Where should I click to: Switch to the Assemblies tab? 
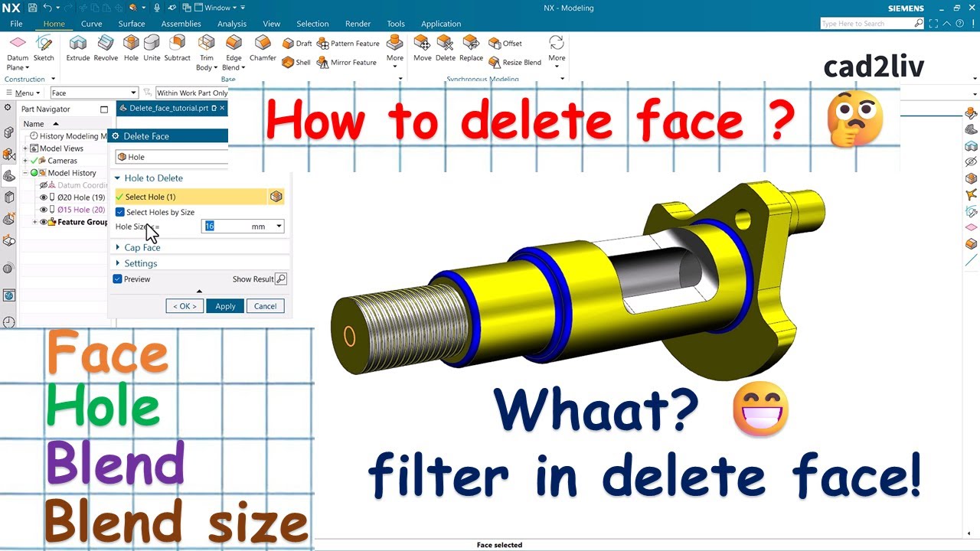[x=181, y=24]
